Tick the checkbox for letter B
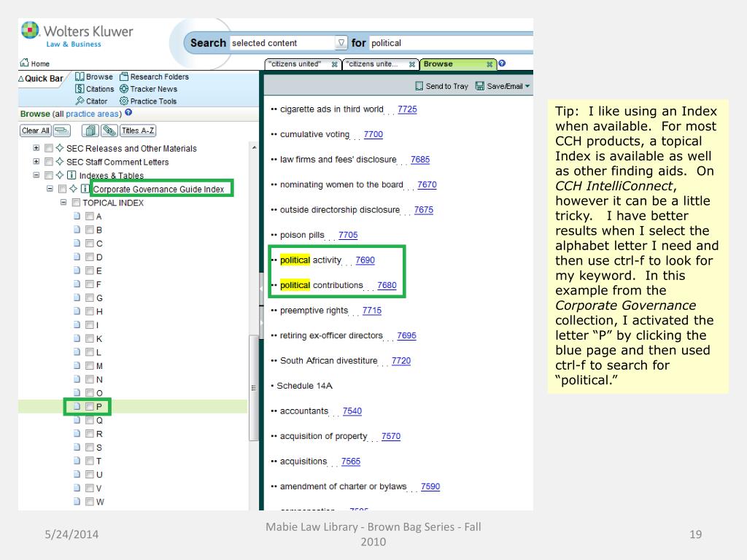Viewport: 747px width, 560px height. pos(89,230)
